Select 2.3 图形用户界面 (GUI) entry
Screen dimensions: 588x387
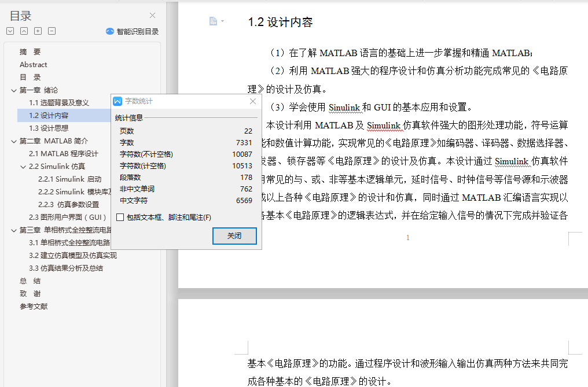tap(68, 218)
